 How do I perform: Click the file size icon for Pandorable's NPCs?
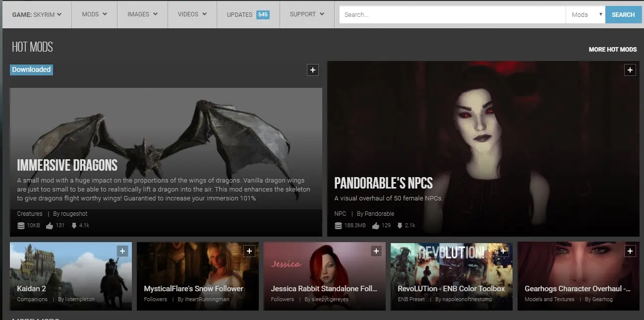(x=338, y=226)
